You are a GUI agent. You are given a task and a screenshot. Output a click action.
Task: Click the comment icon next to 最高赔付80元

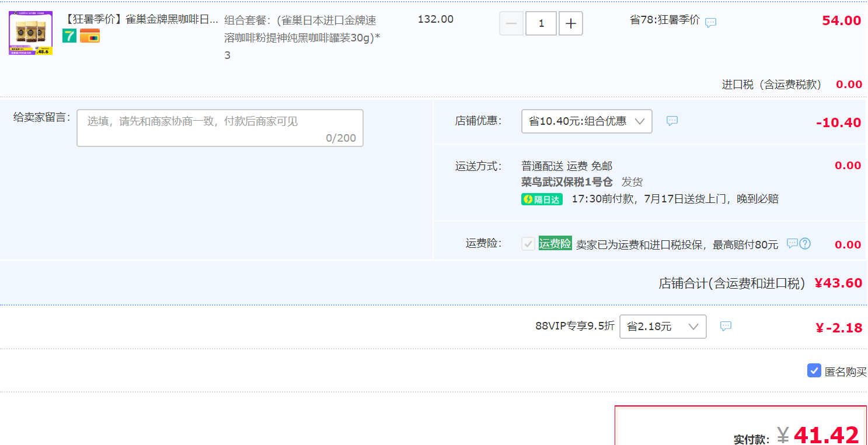click(x=792, y=243)
